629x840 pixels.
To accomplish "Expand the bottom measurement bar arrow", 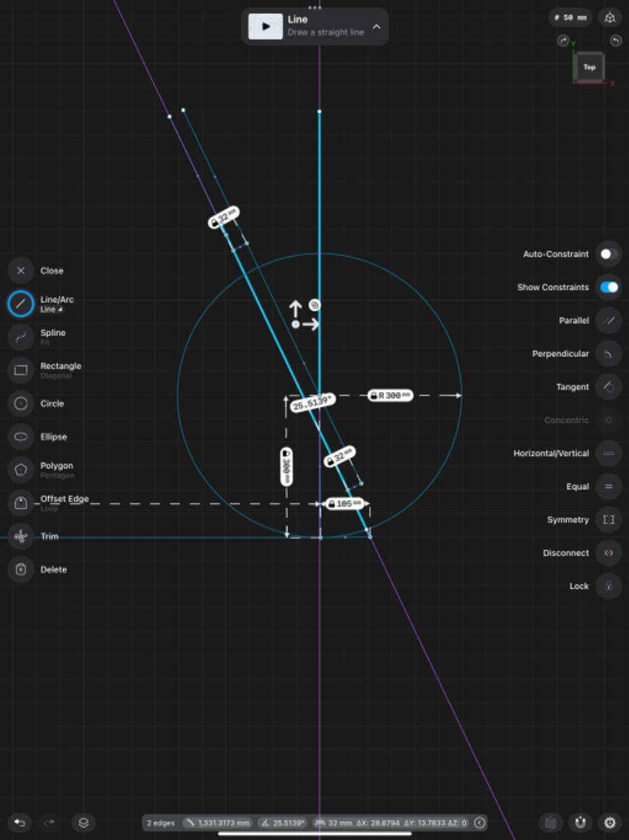I will click(479, 823).
